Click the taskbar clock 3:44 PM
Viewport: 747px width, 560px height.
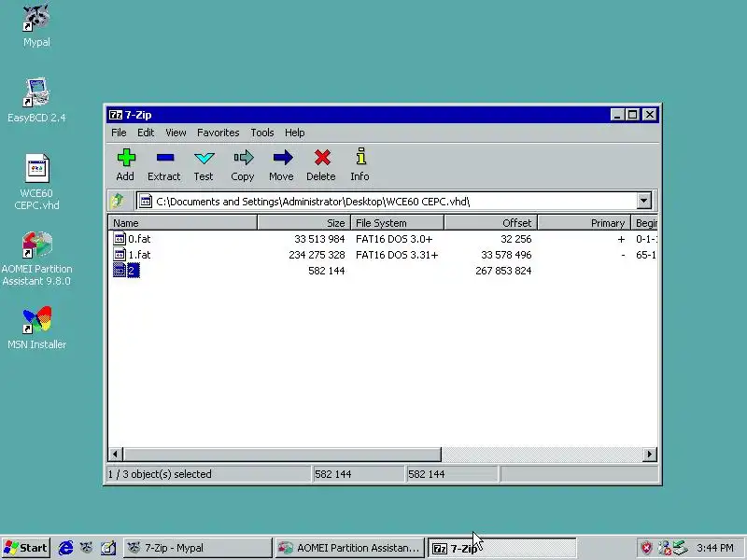coord(714,548)
